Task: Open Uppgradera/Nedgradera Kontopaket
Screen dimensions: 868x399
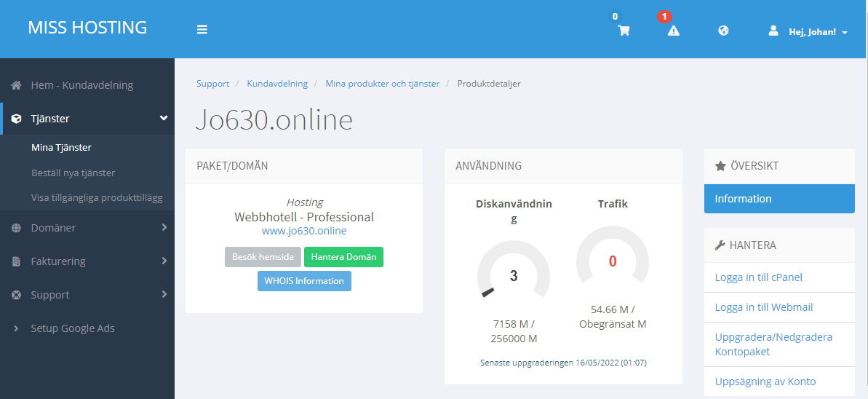Action: tap(774, 344)
